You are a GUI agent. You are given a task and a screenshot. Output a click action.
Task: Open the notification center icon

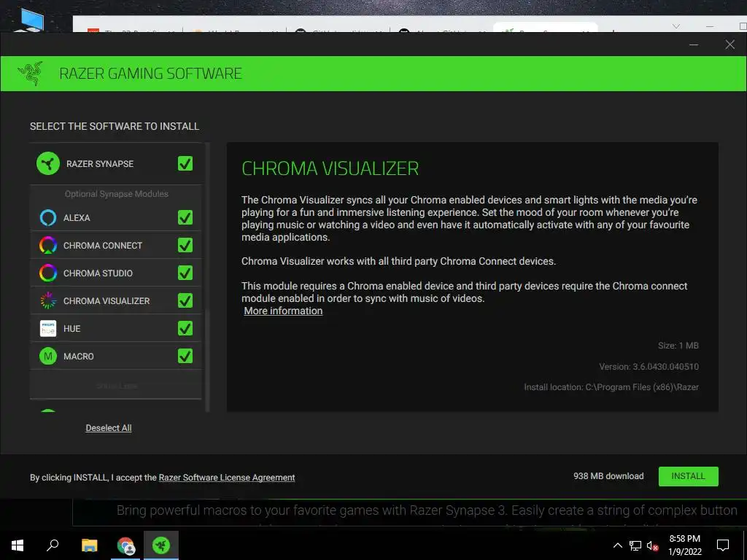(x=723, y=545)
